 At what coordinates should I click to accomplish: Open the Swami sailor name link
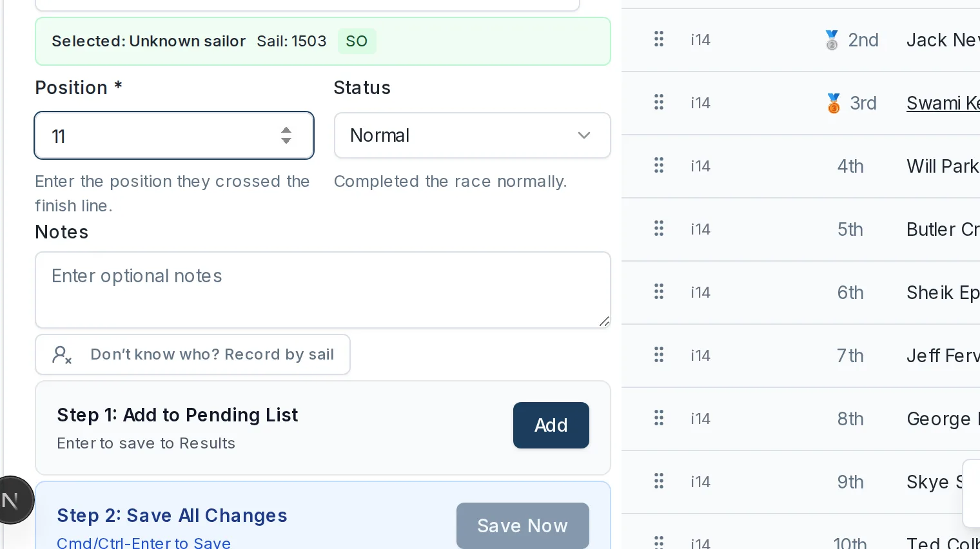(943, 103)
